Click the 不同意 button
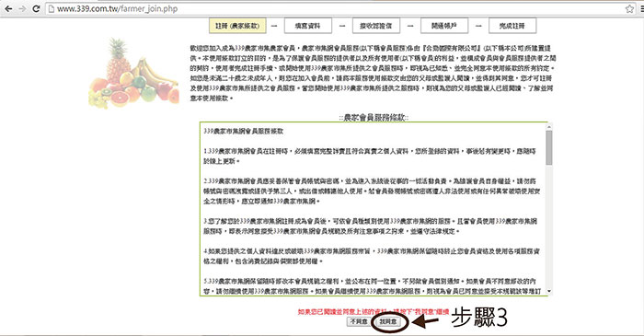The height and width of the screenshot is (336, 644). (x=359, y=321)
